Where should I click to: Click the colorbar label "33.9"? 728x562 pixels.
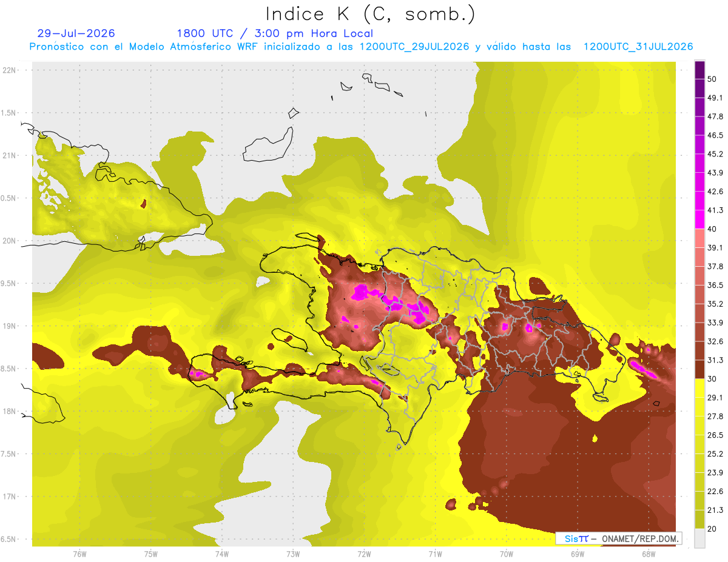tap(716, 323)
